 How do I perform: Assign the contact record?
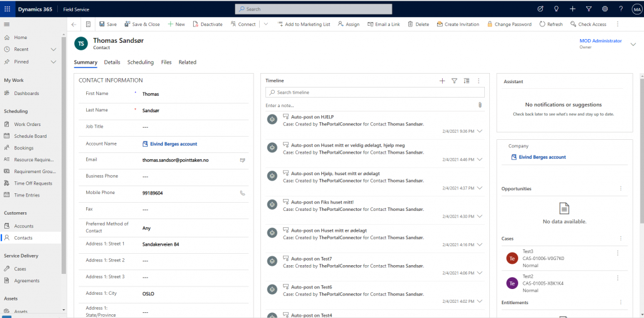point(348,25)
